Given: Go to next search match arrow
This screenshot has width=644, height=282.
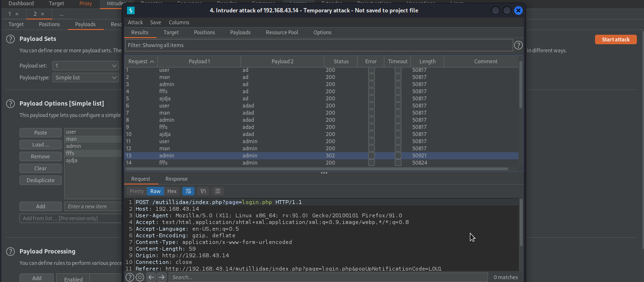Looking at the screenshot, I should coord(162,277).
